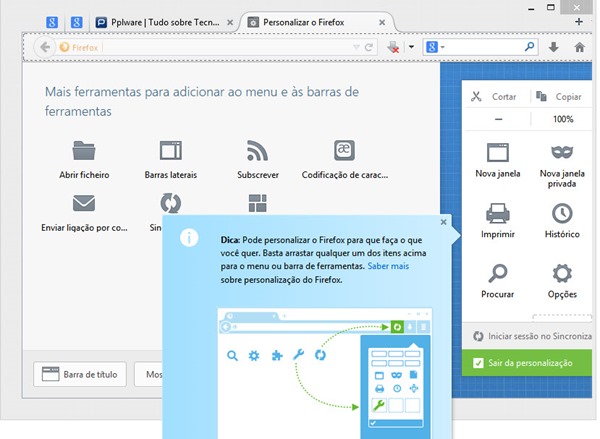Click the Abrir ficheiro folder icon
The image size is (600, 439).
tap(84, 150)
